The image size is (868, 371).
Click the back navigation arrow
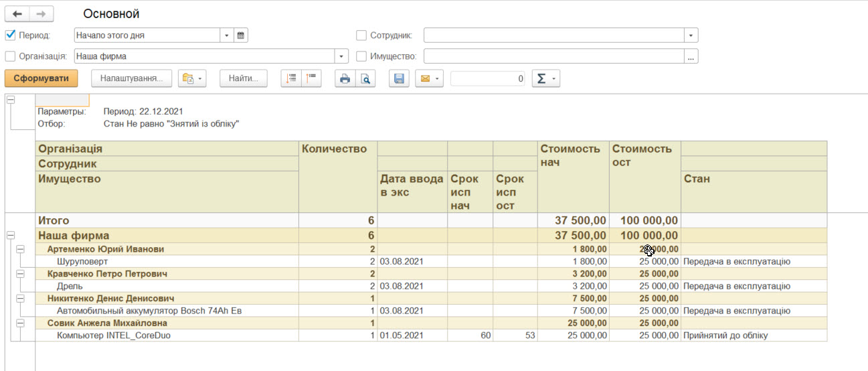coord(17,14)
